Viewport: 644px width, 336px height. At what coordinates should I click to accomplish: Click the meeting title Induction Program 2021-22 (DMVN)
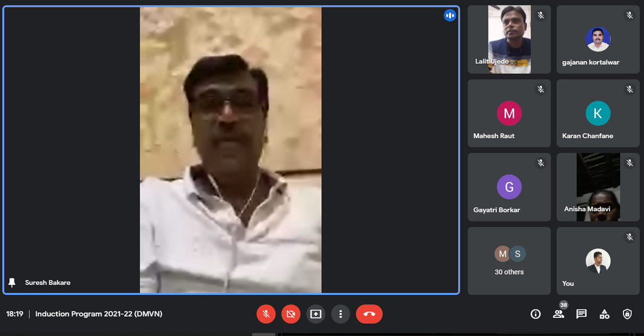click(99, 314)
